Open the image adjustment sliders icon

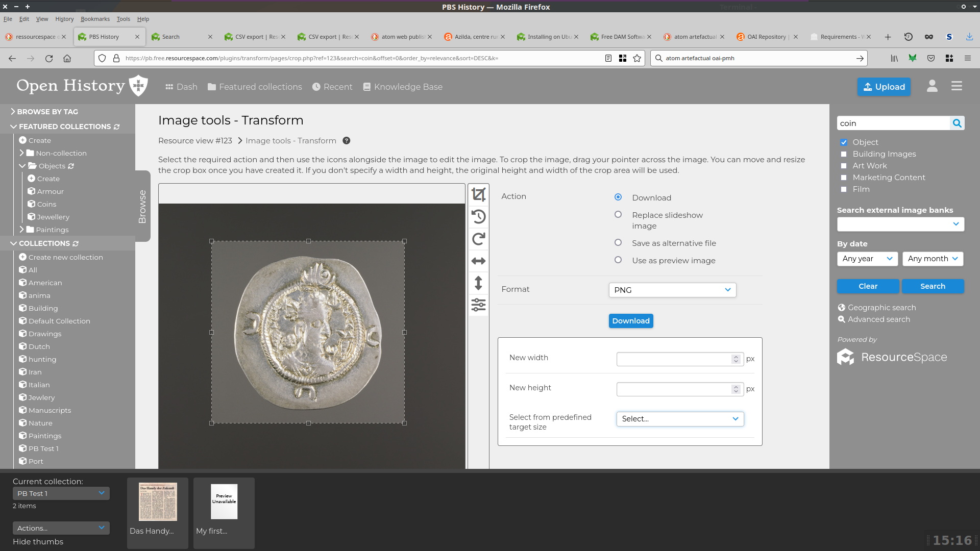click(x=478, y=305)
